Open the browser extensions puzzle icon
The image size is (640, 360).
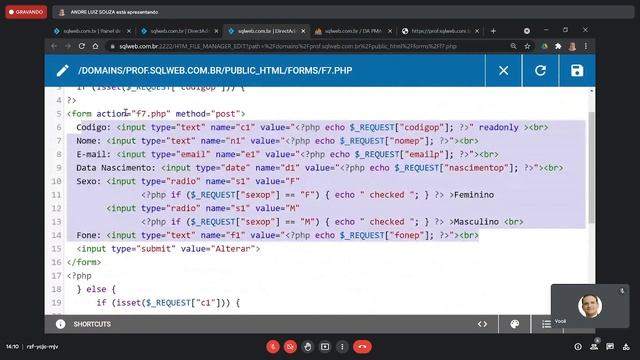click(x=558, y=47)
